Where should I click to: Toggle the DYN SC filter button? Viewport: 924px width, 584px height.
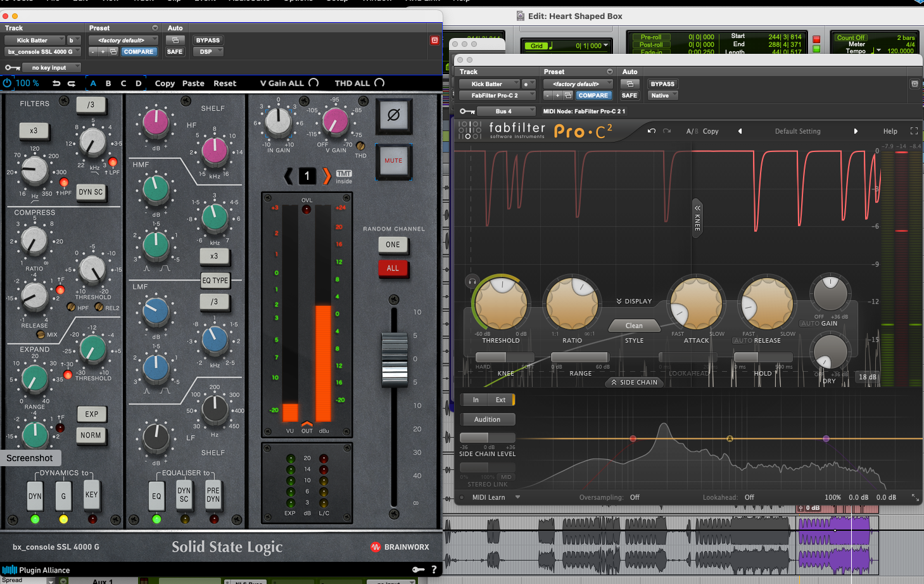tap(91, 192)
